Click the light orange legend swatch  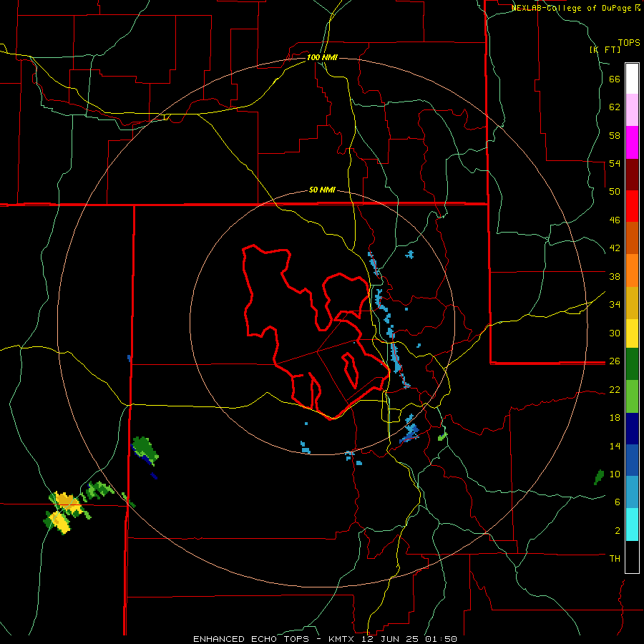(632, 270)
